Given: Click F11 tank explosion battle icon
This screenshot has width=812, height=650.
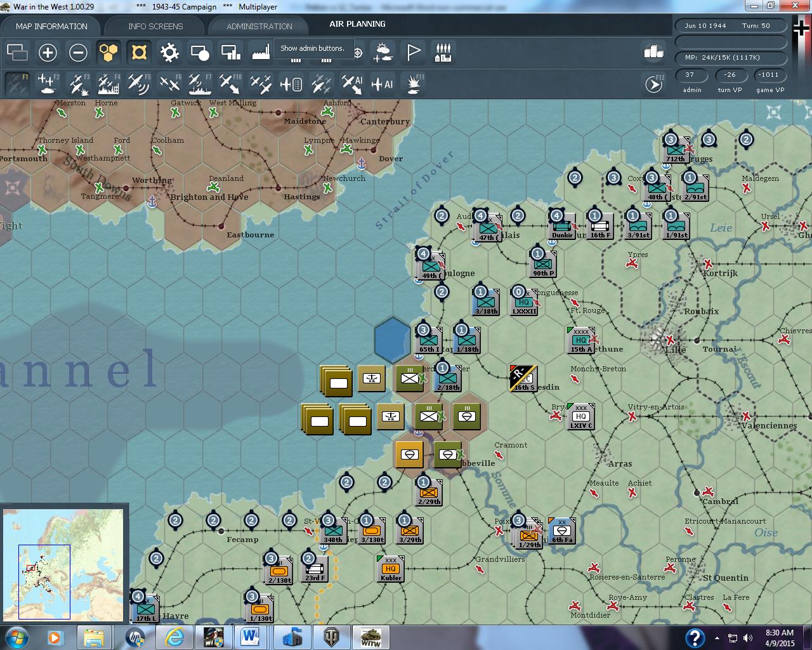Looking at the screenshot, I should coord(413,84).
